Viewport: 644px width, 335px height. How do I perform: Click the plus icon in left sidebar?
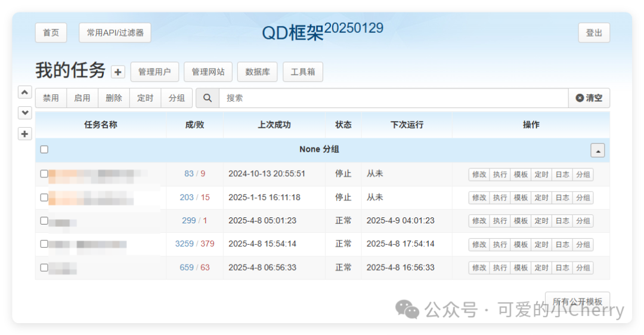pyautogui.click(x=24, y=134)
